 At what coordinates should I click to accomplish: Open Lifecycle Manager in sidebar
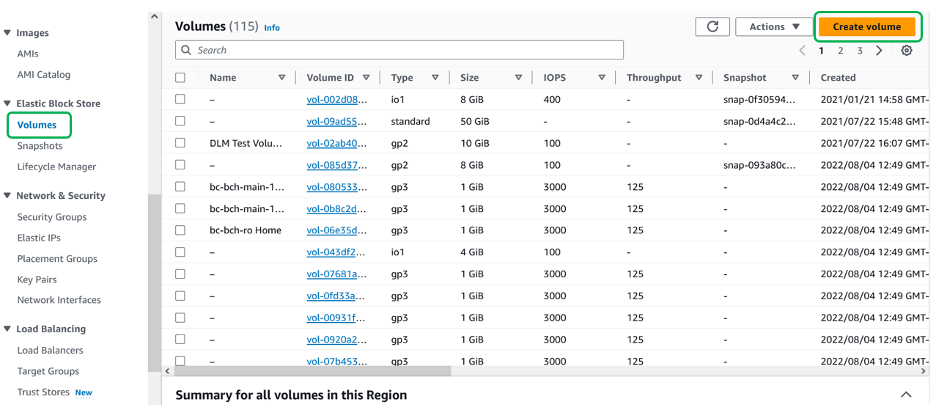(56, 167)
